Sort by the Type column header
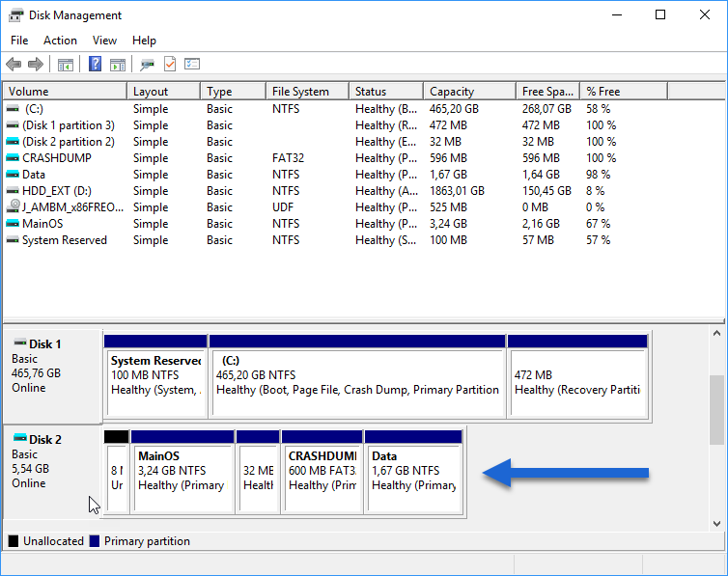728x576 pixels. tap(234, 92)
